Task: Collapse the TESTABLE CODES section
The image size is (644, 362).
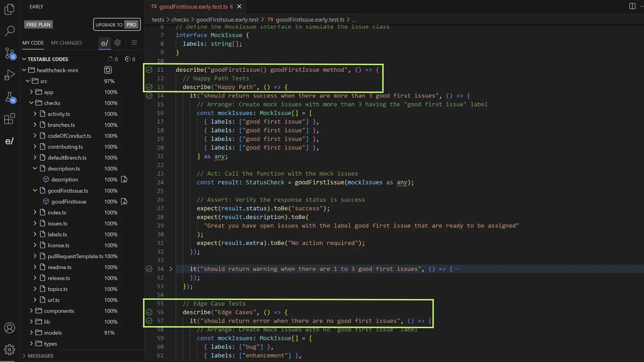Action: (x=24, y=59)
